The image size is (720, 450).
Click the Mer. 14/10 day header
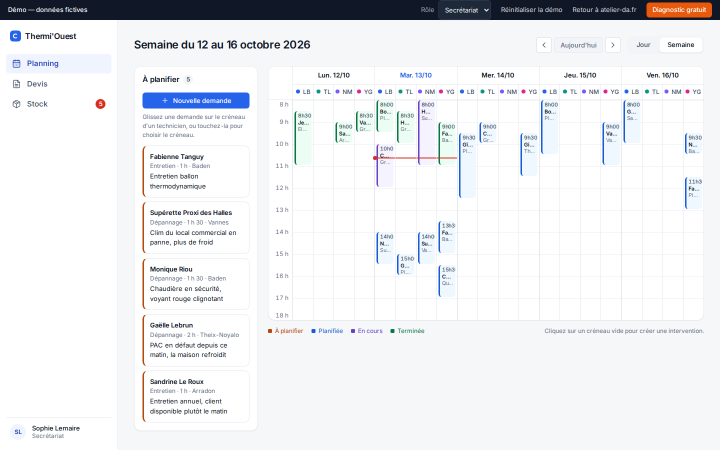pyautogui.click(x=498, y=75)
